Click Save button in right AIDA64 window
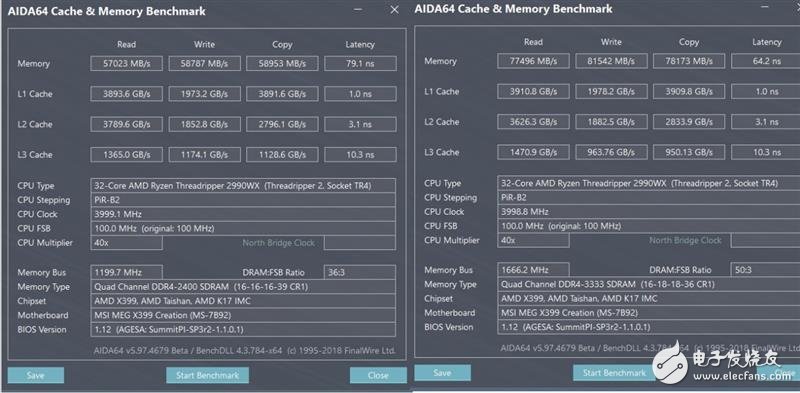 (442, 373)
